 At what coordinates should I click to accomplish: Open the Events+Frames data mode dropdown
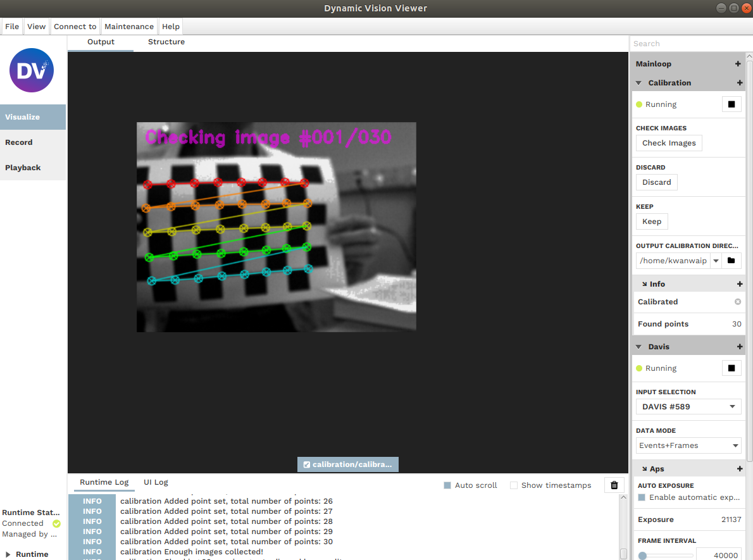tap(688, 445)
